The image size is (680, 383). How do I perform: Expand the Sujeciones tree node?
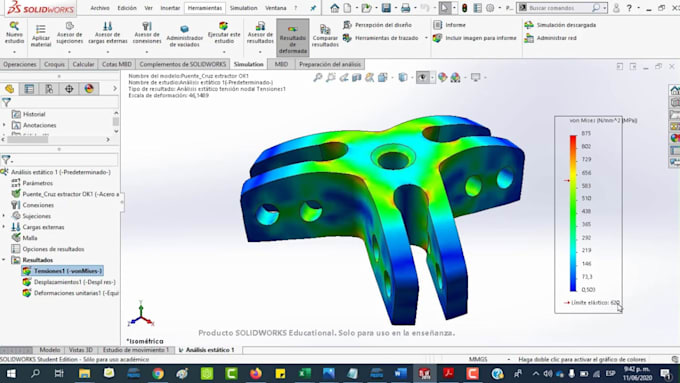point(4,216)
